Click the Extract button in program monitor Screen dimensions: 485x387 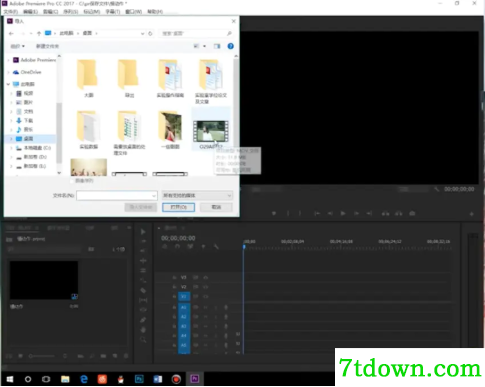[x=399, y=213]
